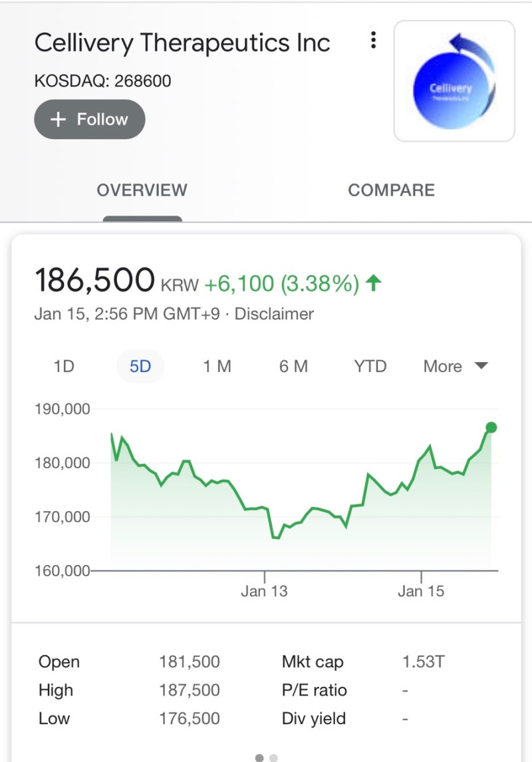The image size is (532, 762).
Task: Click the plus icon in Follow button
Action: coord(59,120)
